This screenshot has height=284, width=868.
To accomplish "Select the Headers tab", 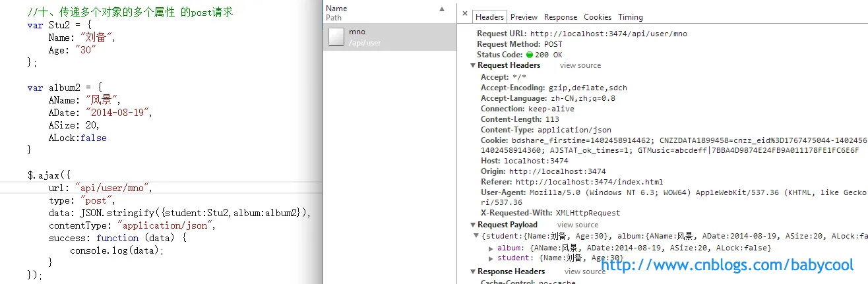I will coord(489,17).
